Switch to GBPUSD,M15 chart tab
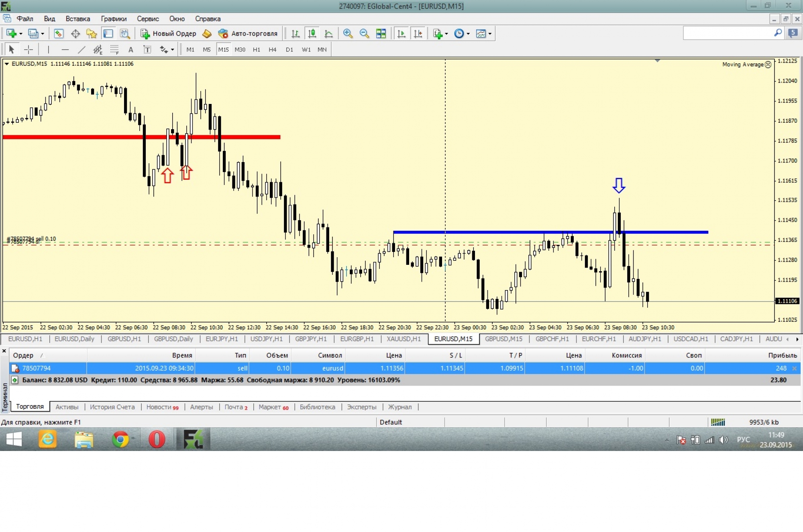 pyautogui.click(x=503, y=339)
